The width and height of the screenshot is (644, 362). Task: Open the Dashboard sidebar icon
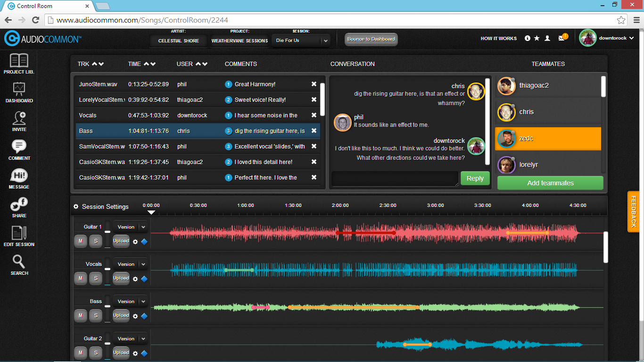(x=19, y=89)
